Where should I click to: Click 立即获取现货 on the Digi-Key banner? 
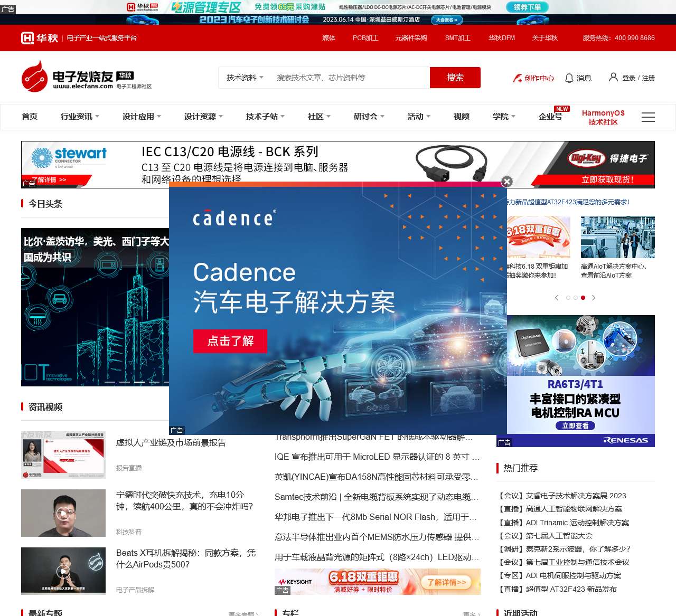(607, 180)
